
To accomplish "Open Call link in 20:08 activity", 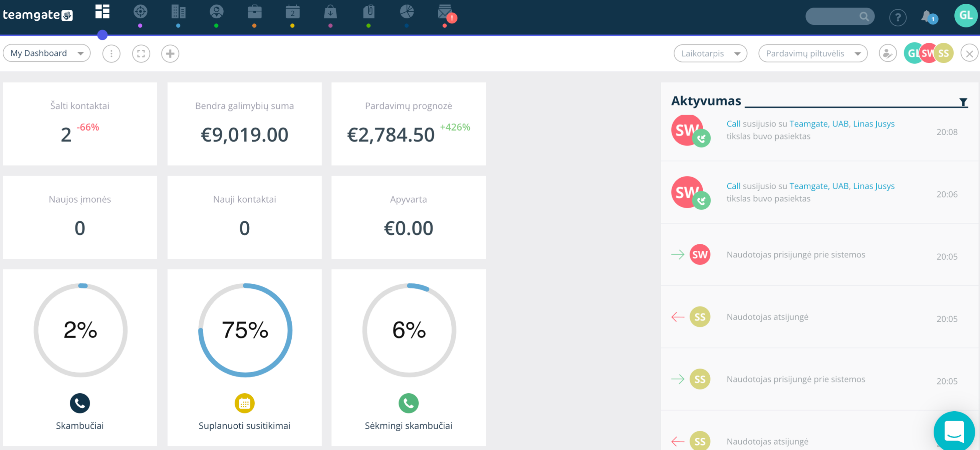I will (733, 124).
